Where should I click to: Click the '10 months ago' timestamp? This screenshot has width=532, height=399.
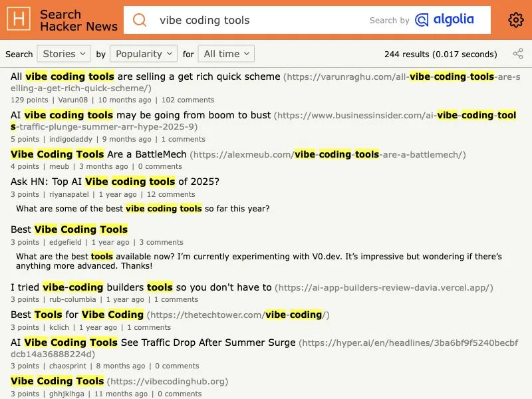tap(124, 100)
